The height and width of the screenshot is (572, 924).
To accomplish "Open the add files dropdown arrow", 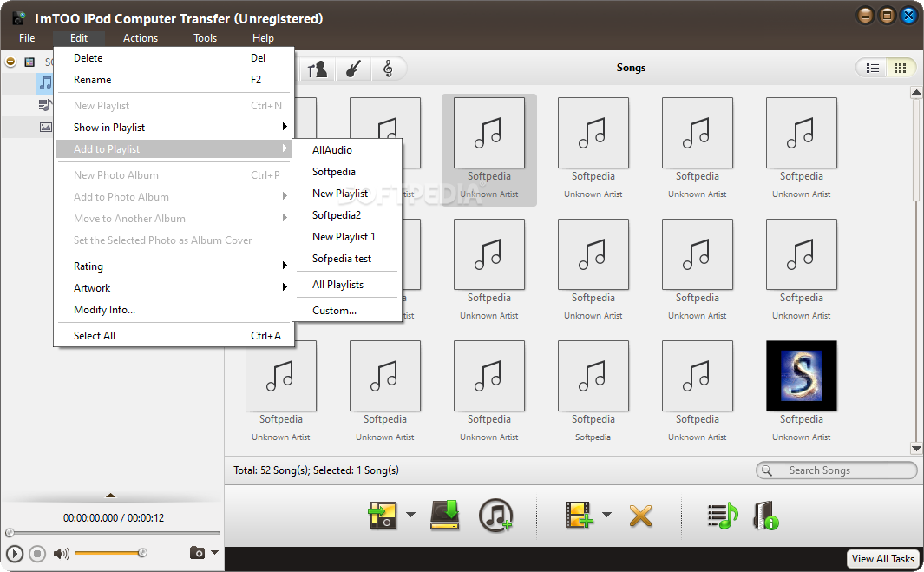I will pyautogui.click(x=606, y=515).
